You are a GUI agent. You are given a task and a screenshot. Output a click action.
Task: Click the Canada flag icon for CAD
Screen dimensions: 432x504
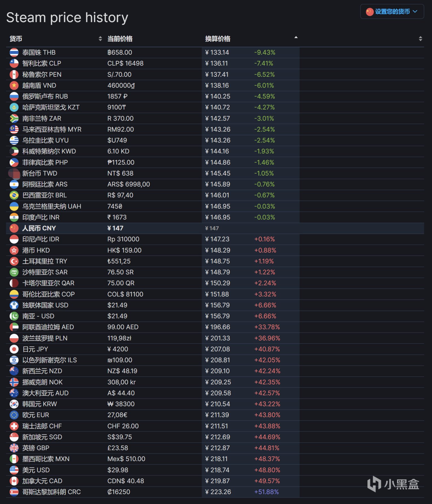tap(14, 481)
